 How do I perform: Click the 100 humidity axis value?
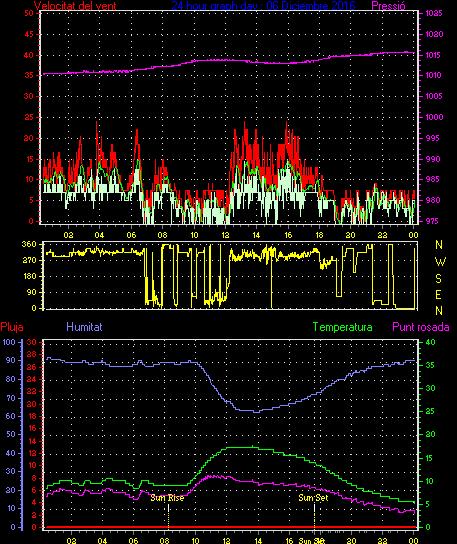pyautogui.click(x=9, y=342)
